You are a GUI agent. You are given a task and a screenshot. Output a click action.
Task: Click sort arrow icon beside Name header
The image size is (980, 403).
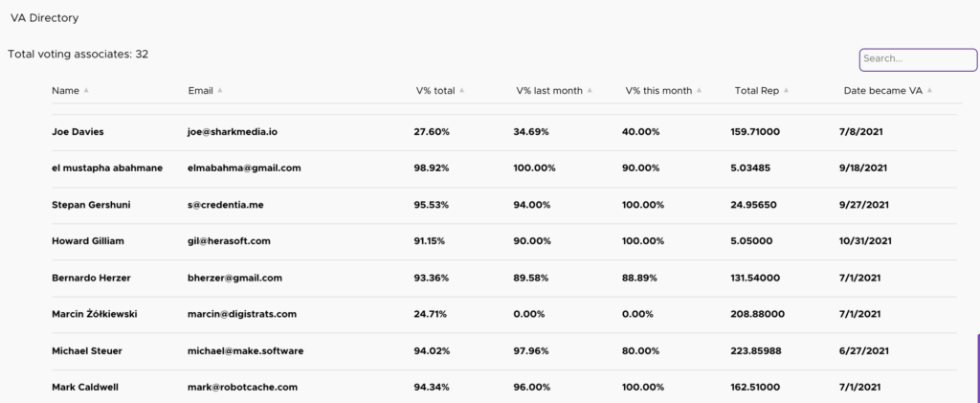pos(86,91)
